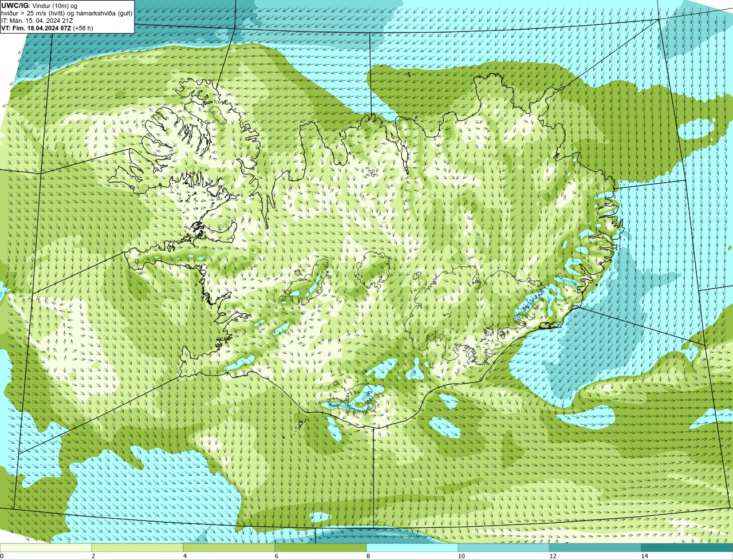Select the title line "UWC/IG: Vindur (10m) og"
This screenshot has width=733, height=560.
(39, 6)
